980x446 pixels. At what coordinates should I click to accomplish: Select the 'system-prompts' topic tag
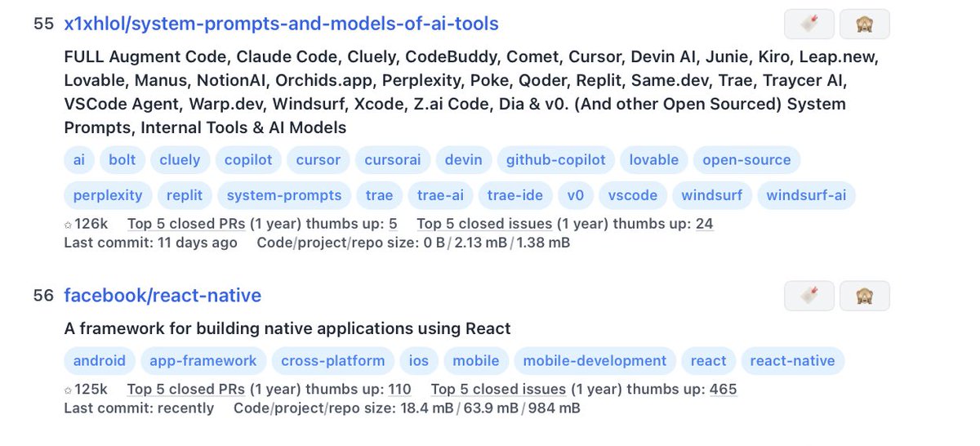point(284,195)
